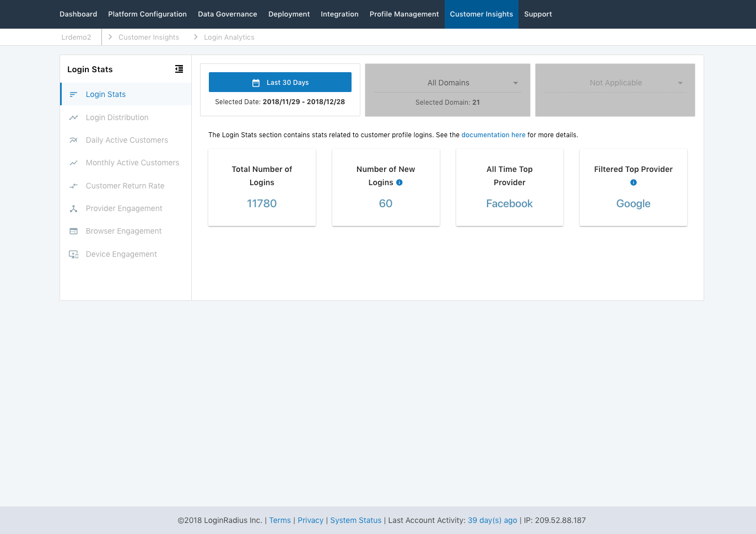Click breadcrumb chevron before Customer Insights
Viewport: 756px width, 534px height.
coord(110,37)
